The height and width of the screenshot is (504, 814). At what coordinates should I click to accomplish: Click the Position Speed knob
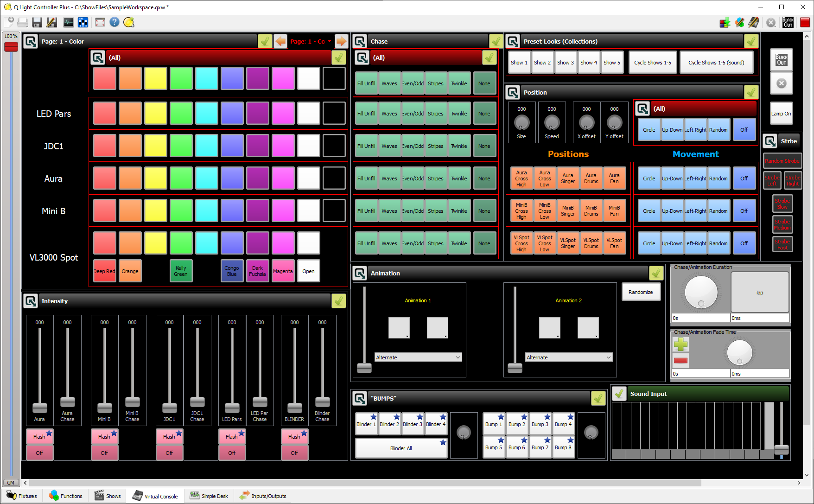[x=552, y=122]
